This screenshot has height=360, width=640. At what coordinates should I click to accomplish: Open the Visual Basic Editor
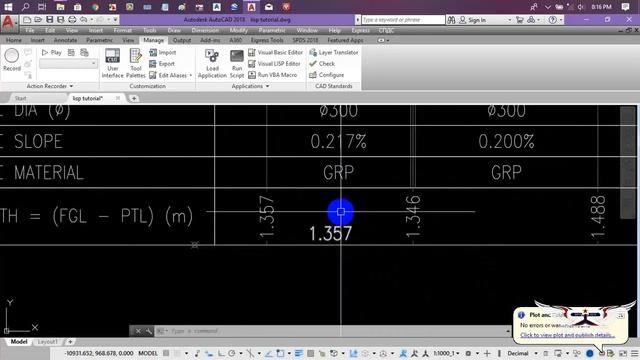[276, 52]
